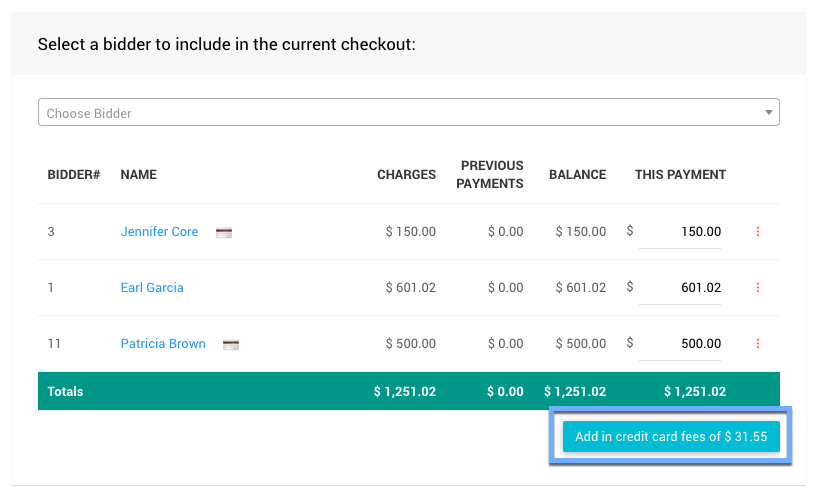Click the BIDDER# column header
The image size is (815, 498).
[74, 175]
